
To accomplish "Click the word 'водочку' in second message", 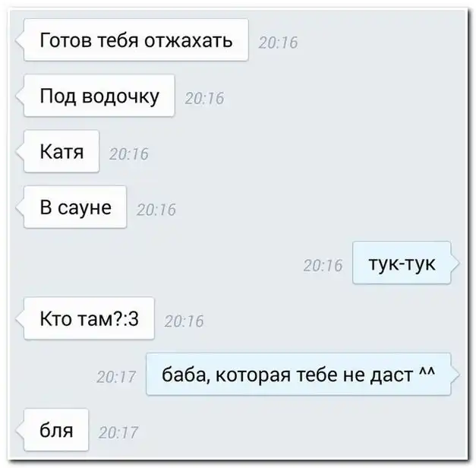I will tap(121, 97).
